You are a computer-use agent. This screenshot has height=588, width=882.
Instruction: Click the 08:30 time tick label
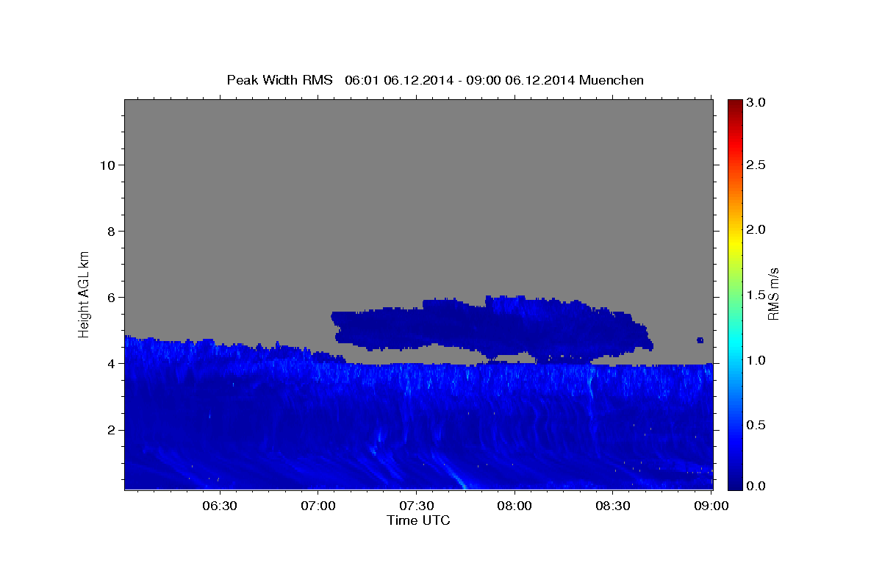[x=613, y=506]
